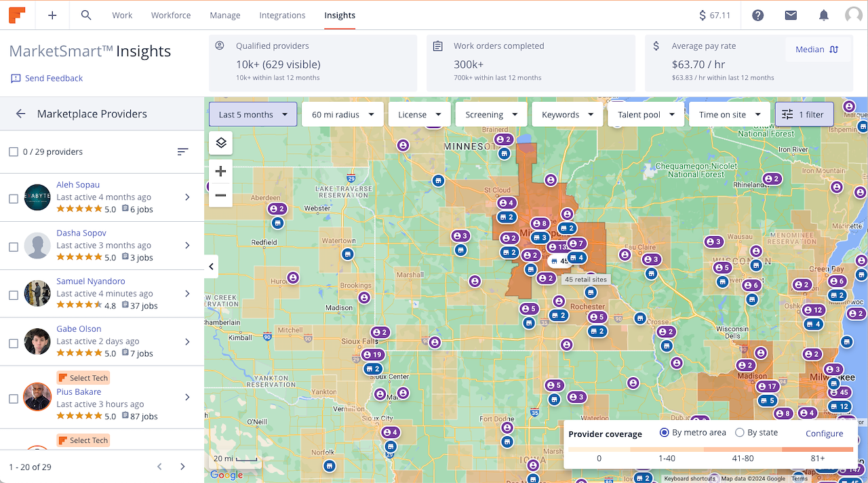
Task: Open the Talent pool dropdown
Action: pos(646,115)
